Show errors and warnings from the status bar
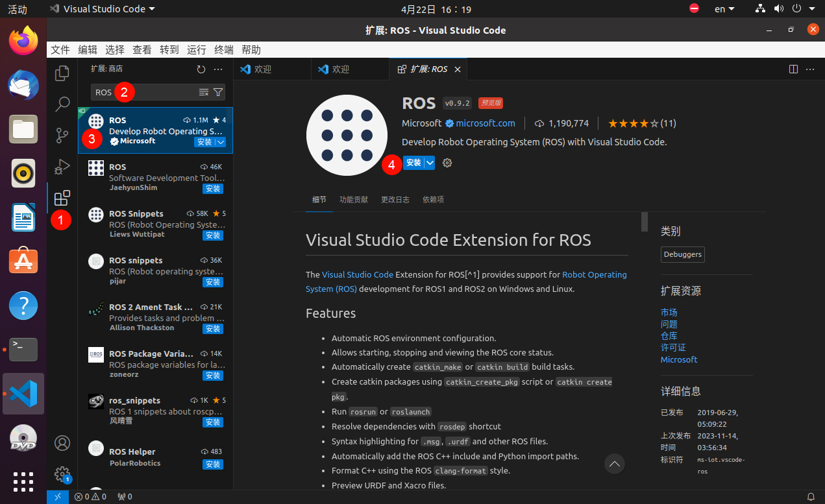Viewport: 825px width, 504px height. coord(90,497)
